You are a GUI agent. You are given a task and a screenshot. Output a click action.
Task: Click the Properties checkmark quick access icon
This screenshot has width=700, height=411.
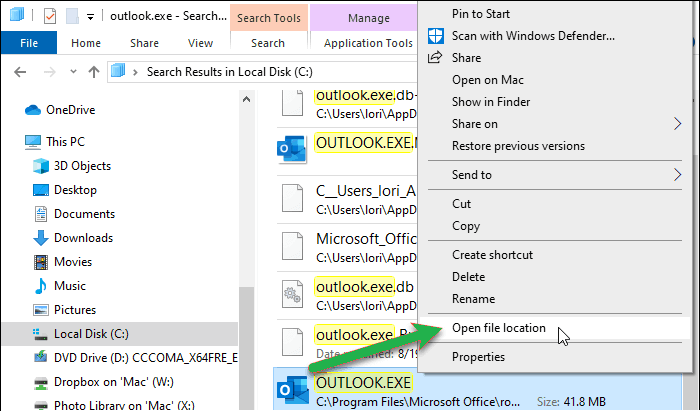point(50,17)
